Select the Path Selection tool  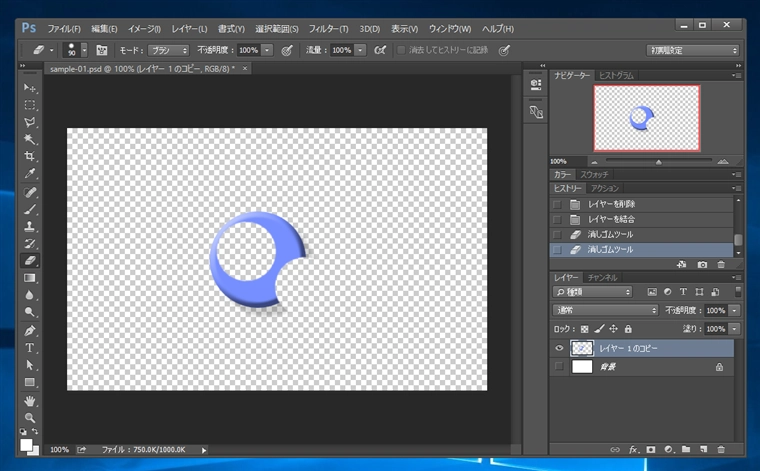coord(30,365)
